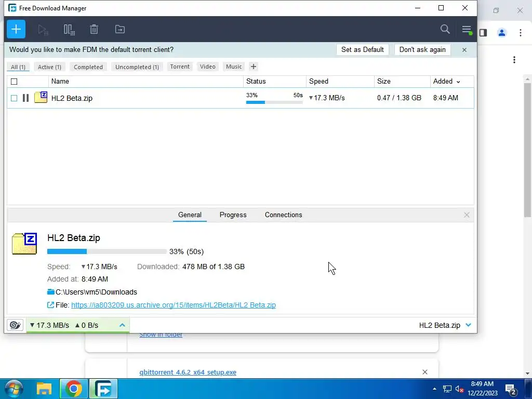Expand the speed panel with the up chevron
The width and height of the screenshot is (532, 399).
(122, 325)
